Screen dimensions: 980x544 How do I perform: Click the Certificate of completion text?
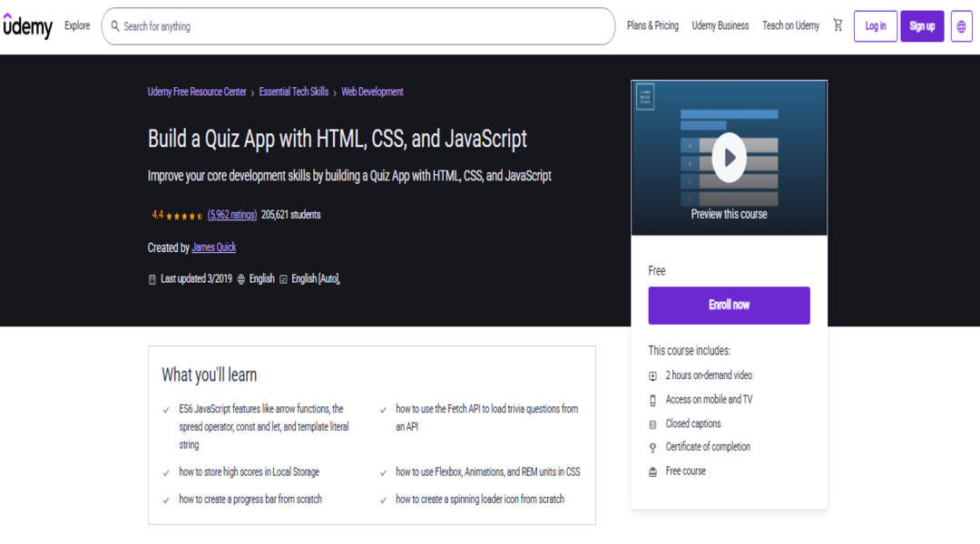(x=708, y=447)
